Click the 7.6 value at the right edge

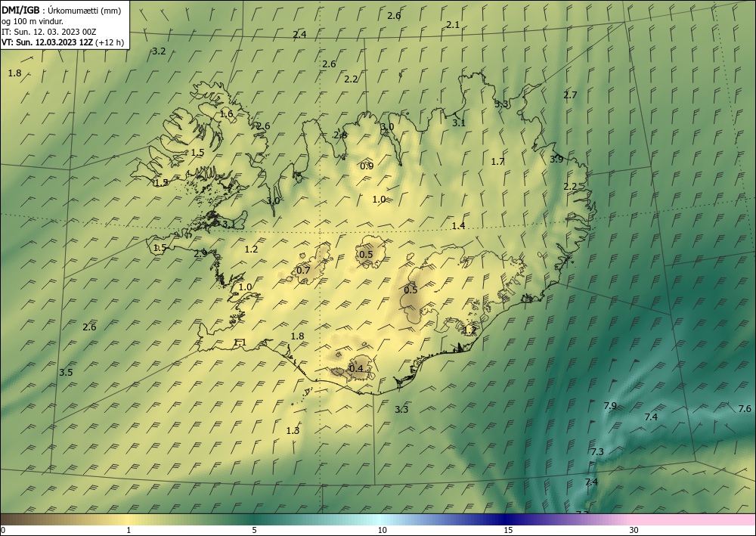click(x=745, y=409)
